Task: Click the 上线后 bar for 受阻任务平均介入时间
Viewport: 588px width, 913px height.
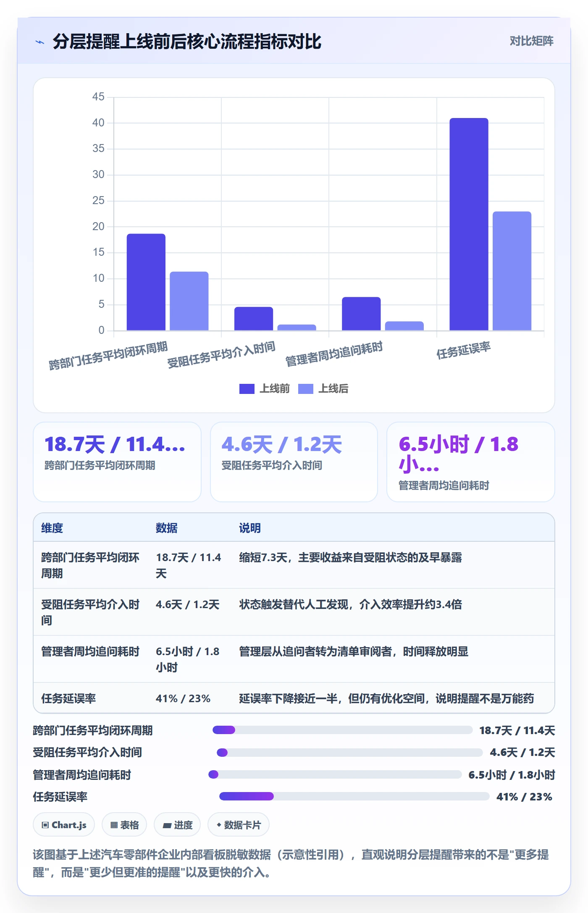Action: click(x=297, y=328)
